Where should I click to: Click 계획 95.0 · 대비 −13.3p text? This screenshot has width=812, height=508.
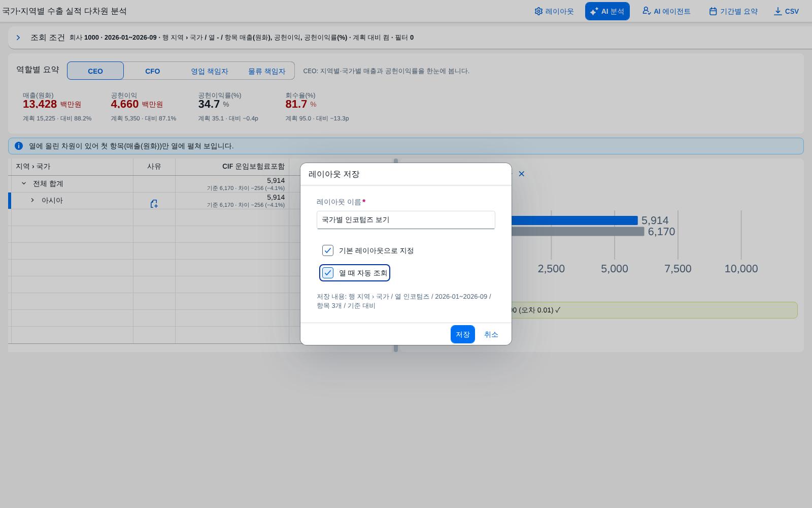(x=317, y=118)
